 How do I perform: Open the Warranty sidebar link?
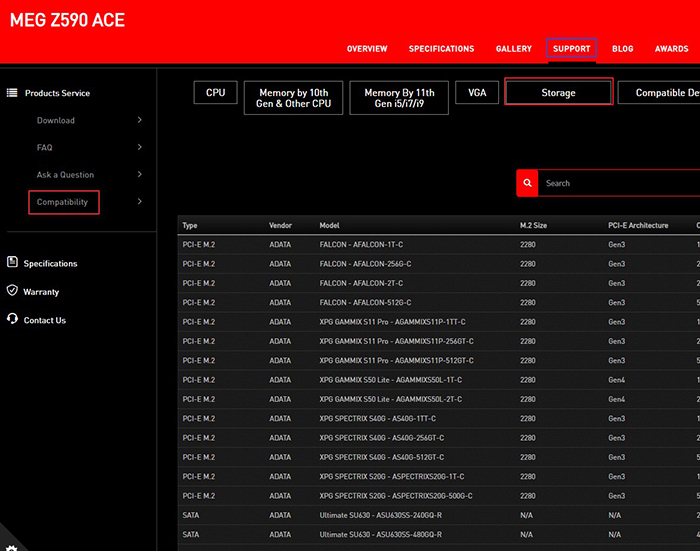(41, 292)
